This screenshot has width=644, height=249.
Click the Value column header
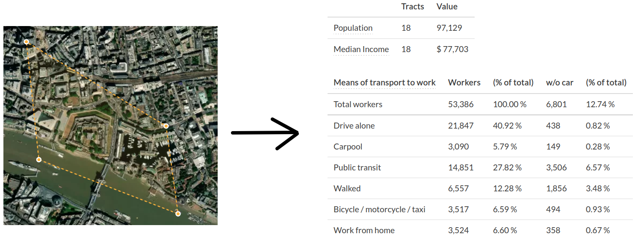pyautogui.click(x=447, y=6)
